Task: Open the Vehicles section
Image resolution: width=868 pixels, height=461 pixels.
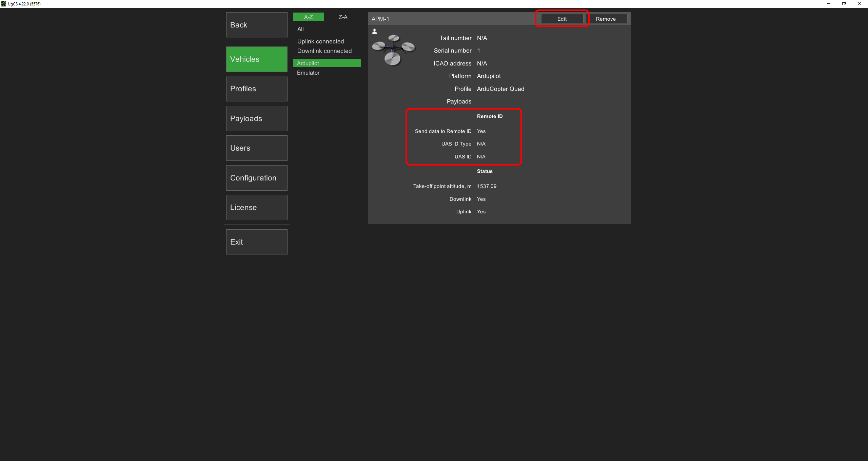Action: pyautogui.click(x=256, y=59)
